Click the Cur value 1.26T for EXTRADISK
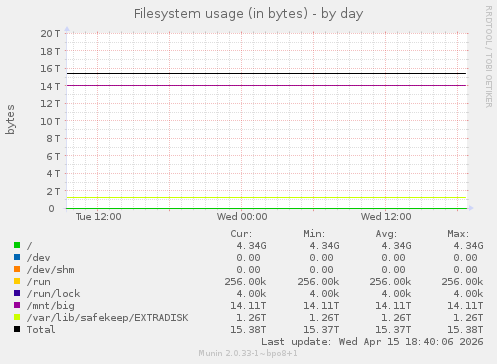Screen dimensions: 497x364 click(x=251, y=318)
